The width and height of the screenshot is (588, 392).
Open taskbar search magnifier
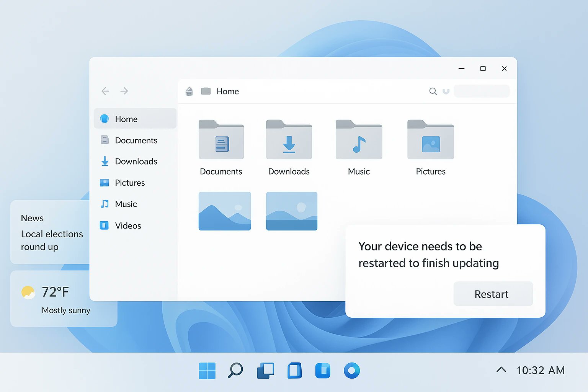click(x=235, y=371)
